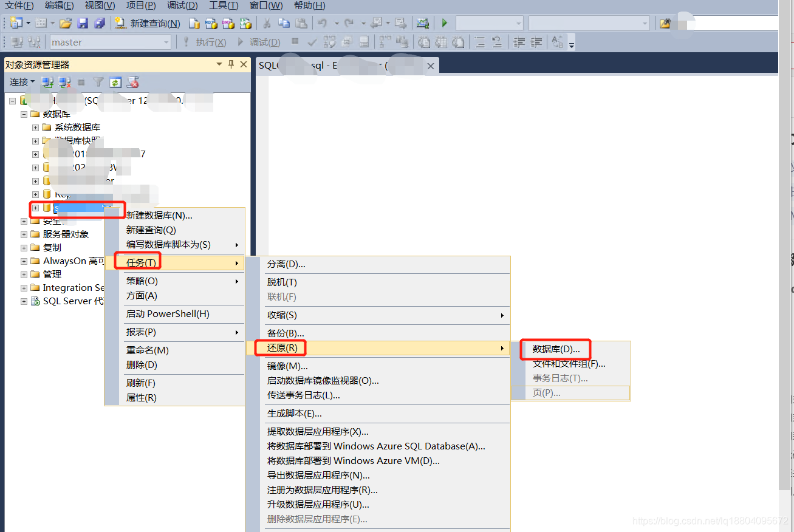Click the New Project toolbar icon
Viewport: 794px width, 532px height.
pyautogui.click(x=16, y=23)
